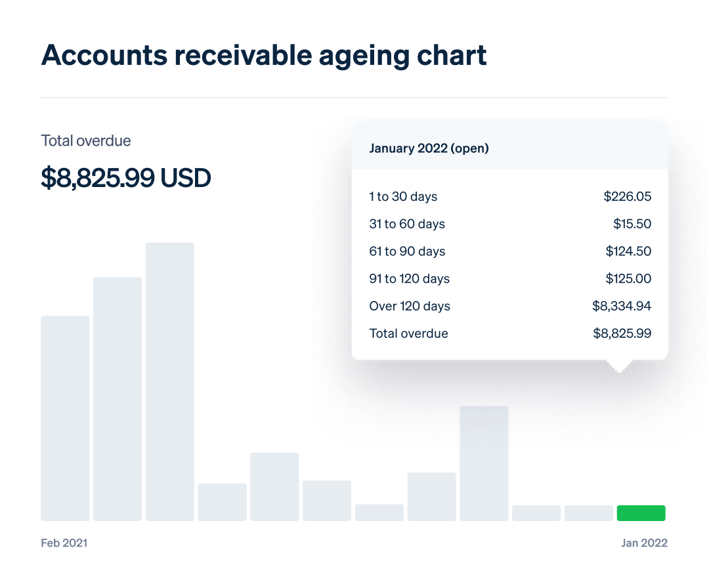
Task: Click the tenth small grey bar
Action: (x=536, y=513)
